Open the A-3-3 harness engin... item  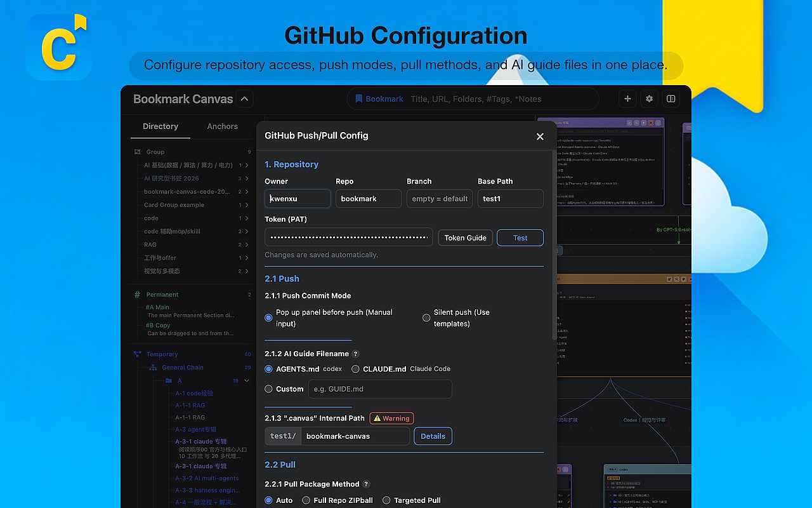tap(207, 490)
